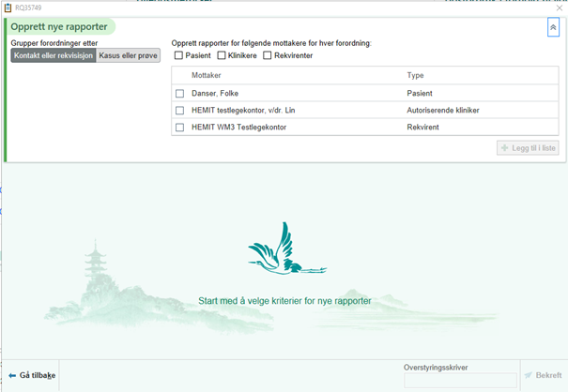The image size is (568, 392).
Task: Collapse panel with double-chevron up icon
Action: 553,27
